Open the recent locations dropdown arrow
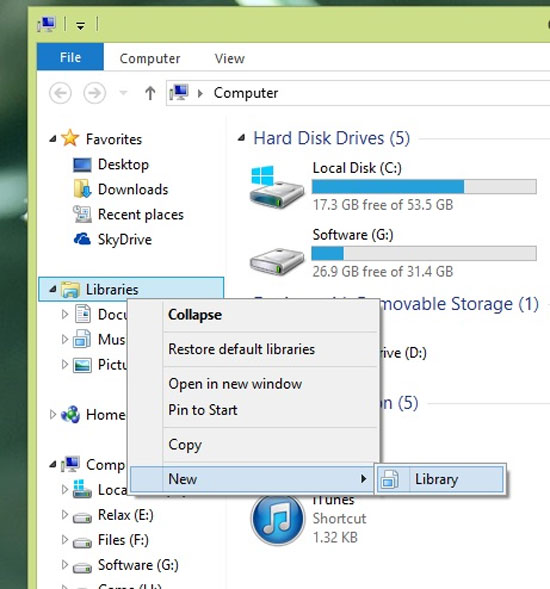Screen dimensions: 550x589 [x=123, y=93]
